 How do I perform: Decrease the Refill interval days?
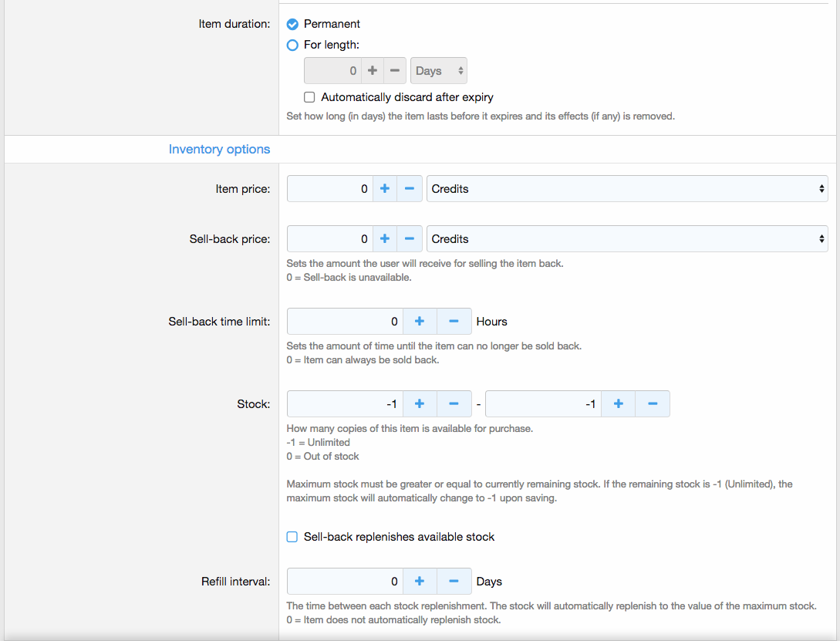454,582
